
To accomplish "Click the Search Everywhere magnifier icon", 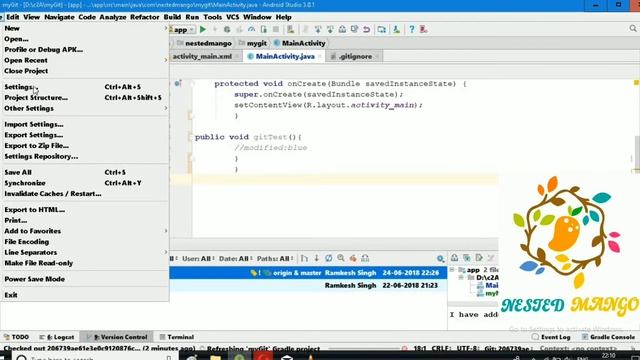I will pyautogui.click(x=633, y=29).
